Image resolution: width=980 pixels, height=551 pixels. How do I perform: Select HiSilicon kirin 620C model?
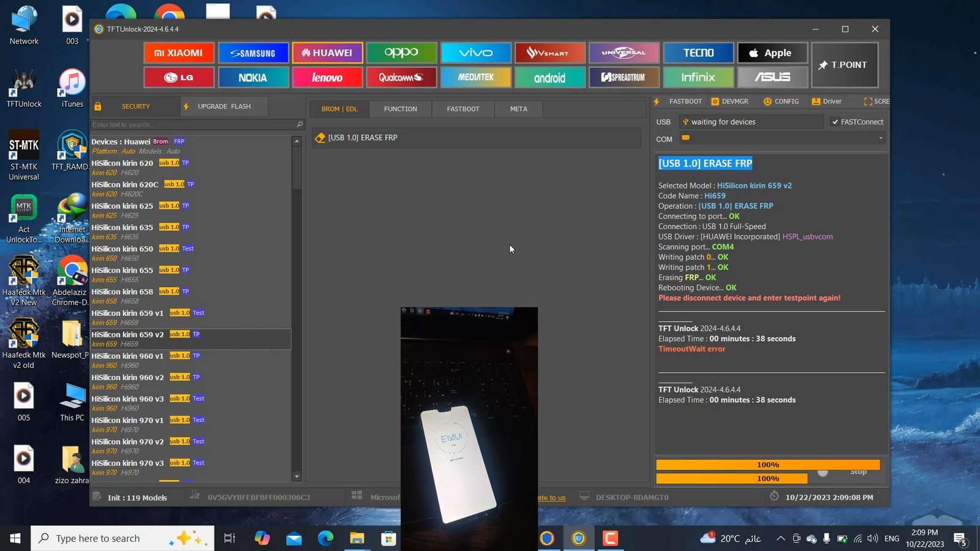[190, 189]
